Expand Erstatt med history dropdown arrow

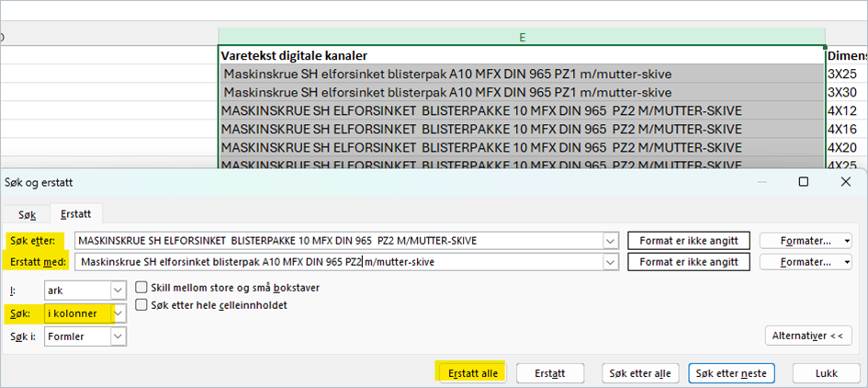point(611,262)
